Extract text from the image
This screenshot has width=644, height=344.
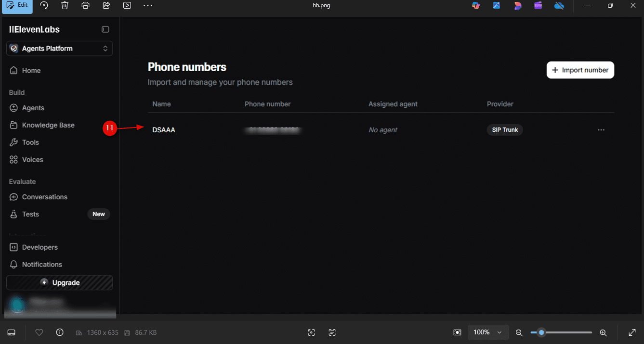[332, 332]
